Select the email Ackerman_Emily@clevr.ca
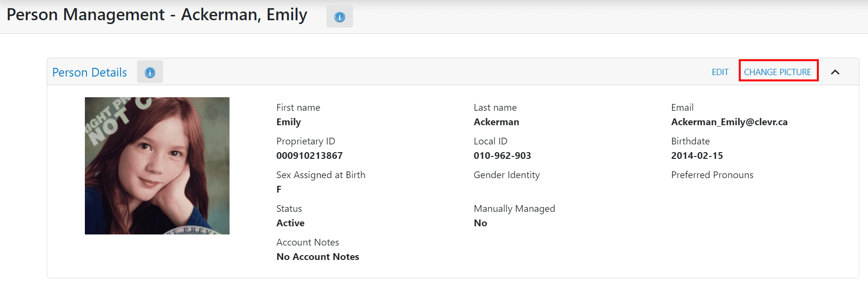Viewport: 868px width, 285px height. click(x=729, y=122)
